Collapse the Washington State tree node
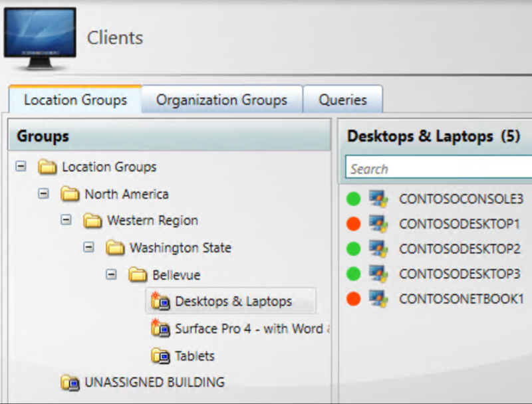This screenshot has width=532, height=404. click(88, 247)
